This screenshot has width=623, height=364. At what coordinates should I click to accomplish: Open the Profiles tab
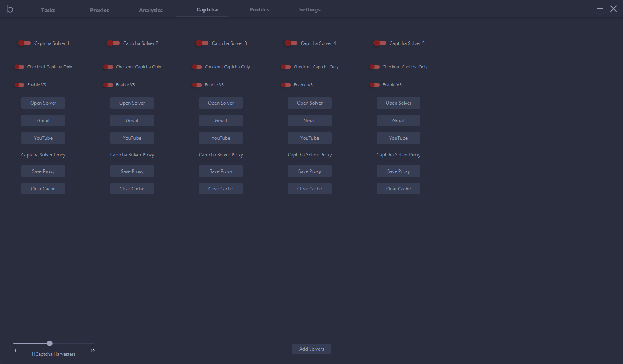click(x=259, y=9)
